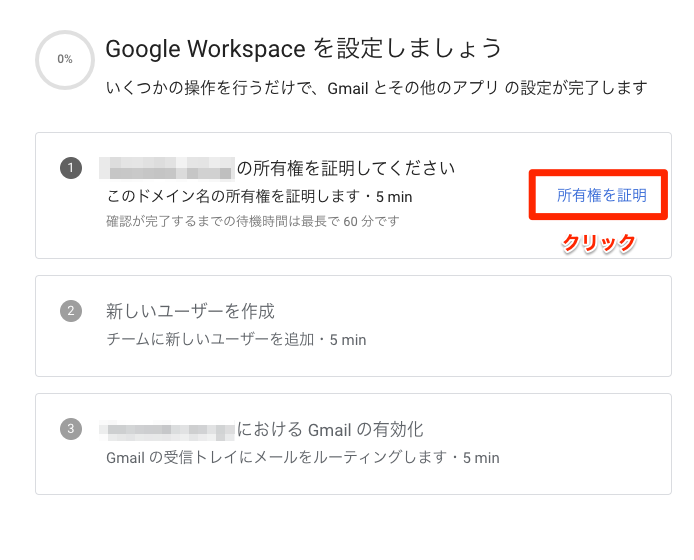Click the step 3 number badge
Screen dimensions: 694x560
[x=70, y=430]
